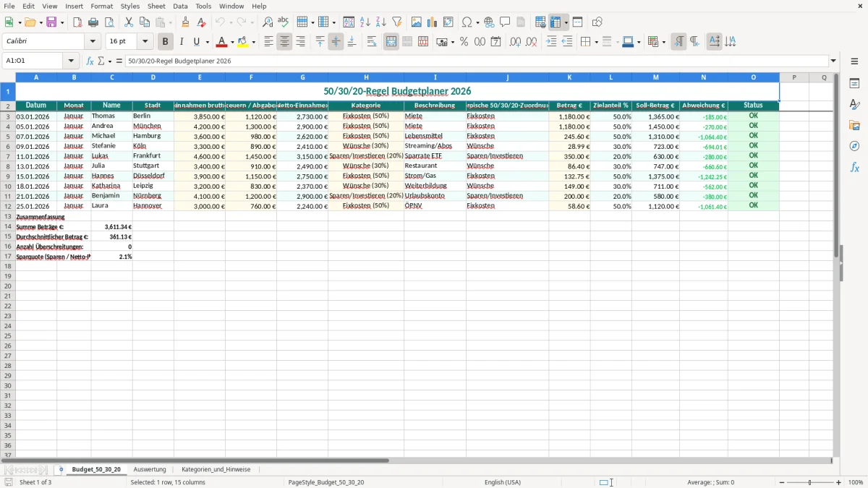This screenshot has height=488, width=868.
Task: Toggle Italic formatting
Action: tap(181, 42)
